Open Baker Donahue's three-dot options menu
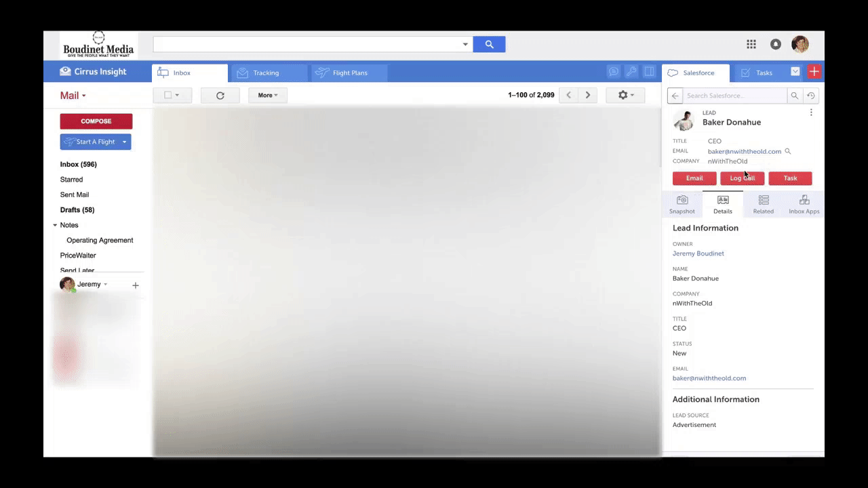This screenshot has width=868, height=488. coord(811,113)
